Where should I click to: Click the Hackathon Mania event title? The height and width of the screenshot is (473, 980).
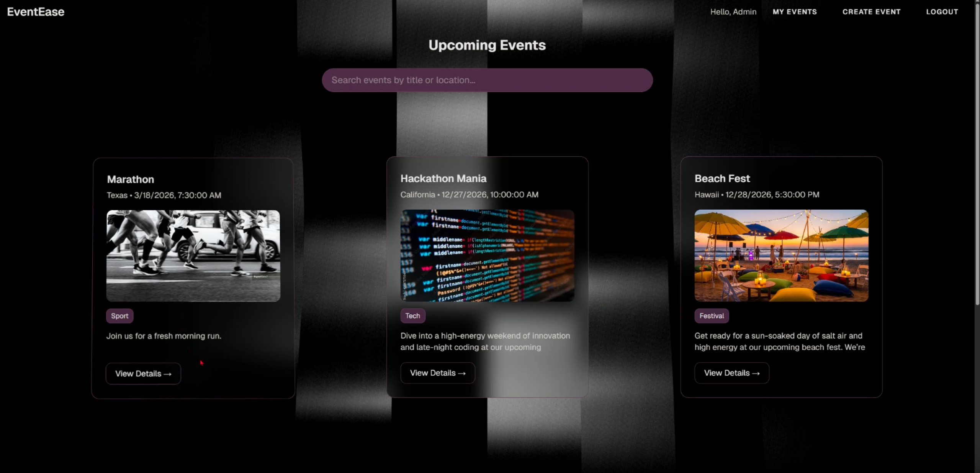point(443,179)
